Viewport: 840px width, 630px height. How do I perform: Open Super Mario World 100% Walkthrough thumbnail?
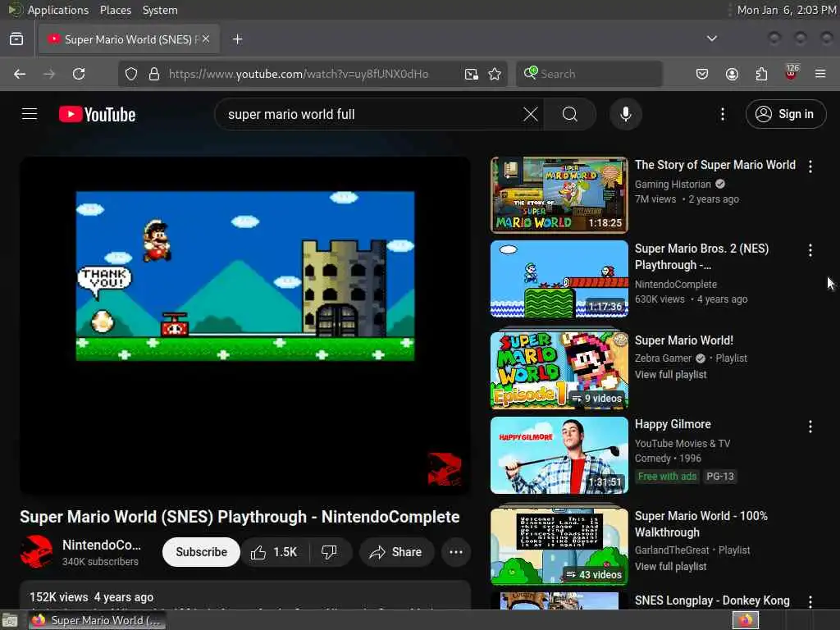559,546
